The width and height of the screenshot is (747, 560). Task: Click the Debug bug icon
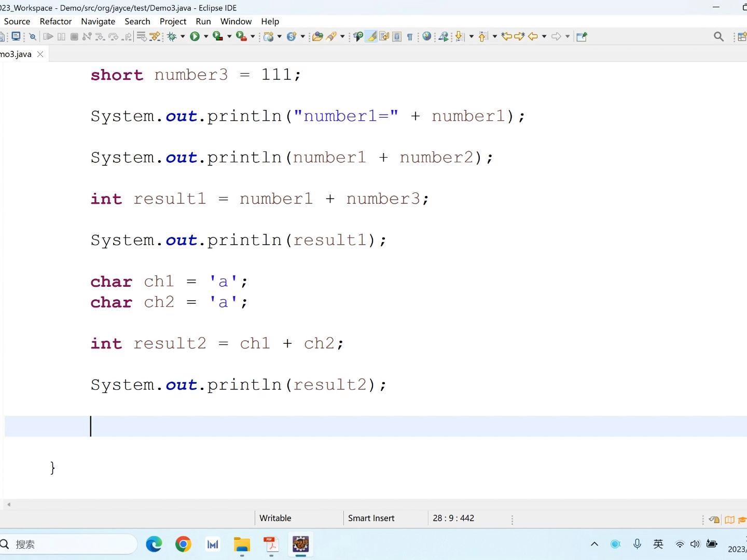click(x=172, y=36)
